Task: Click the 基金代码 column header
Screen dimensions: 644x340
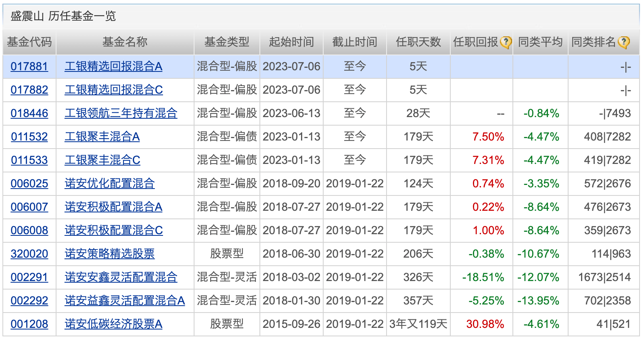Action: pyautogui.click(x=29, y=42)
